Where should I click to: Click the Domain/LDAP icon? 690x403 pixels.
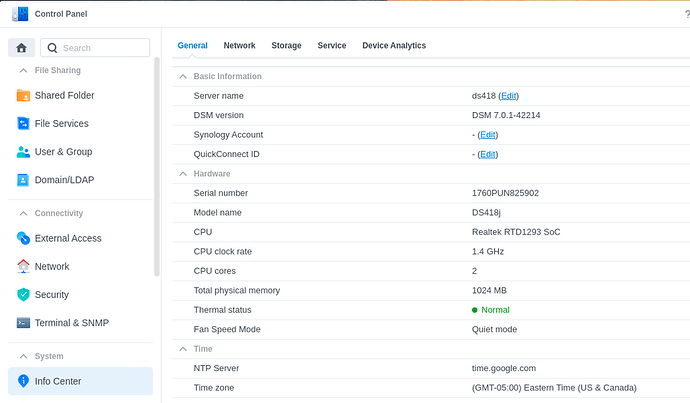(x=23, y=180)
